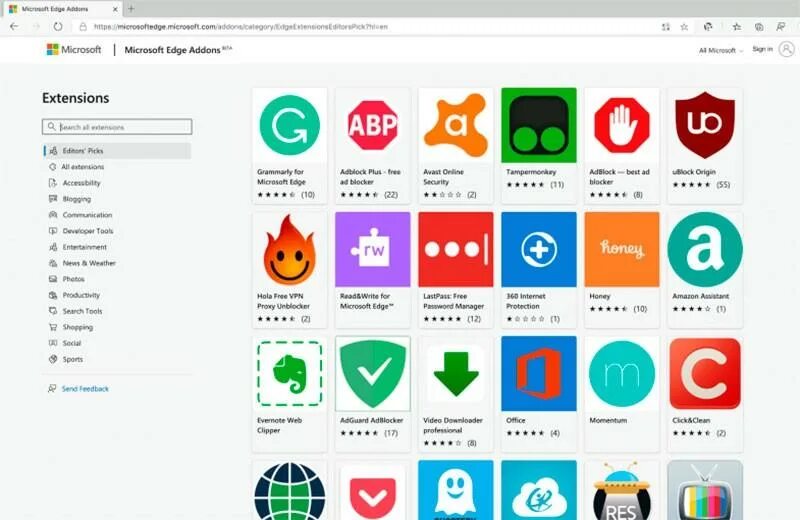Click the AdGuard AdBlocker name text

tap(371, 420)
